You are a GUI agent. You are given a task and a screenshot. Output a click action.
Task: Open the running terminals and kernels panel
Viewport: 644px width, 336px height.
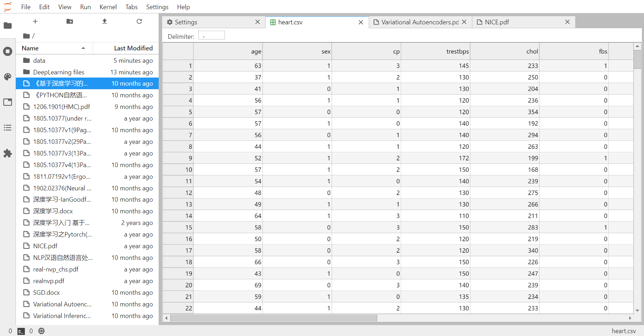pos(7,51)
